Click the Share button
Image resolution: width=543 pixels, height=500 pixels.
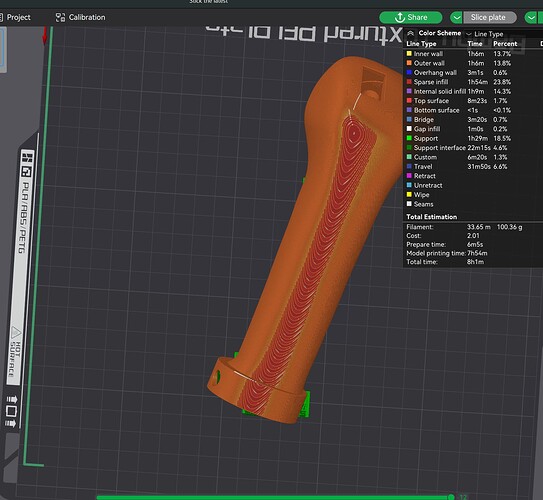tap(410, 17)
